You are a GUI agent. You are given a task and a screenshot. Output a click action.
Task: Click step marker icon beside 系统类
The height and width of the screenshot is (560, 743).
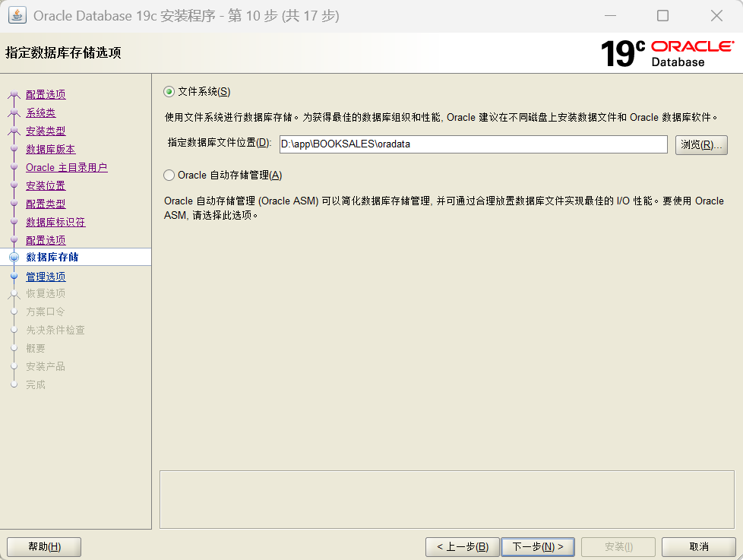pyautogui.click(x=14, y=112)
